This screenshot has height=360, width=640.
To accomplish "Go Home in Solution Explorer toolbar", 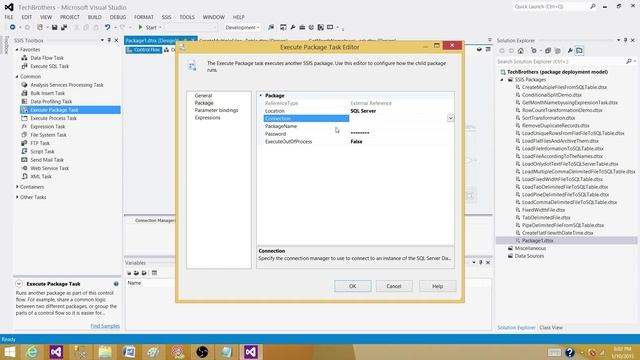I will click(x=521, y=51).
